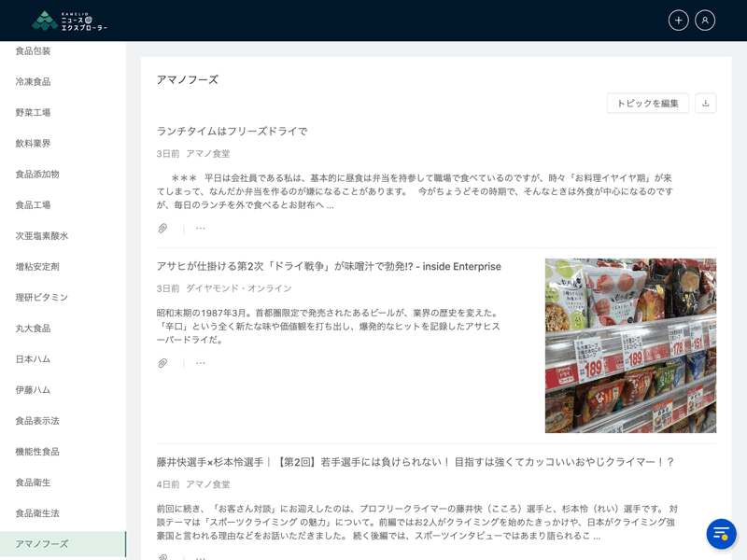
Task: Open the blue filter floating button
Action: 721,534
